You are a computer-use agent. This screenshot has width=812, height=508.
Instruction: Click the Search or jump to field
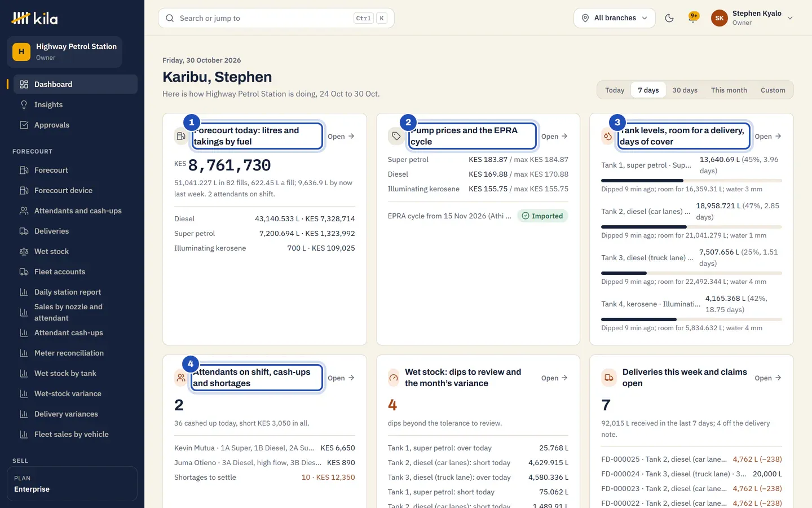[x=276, y=18]
